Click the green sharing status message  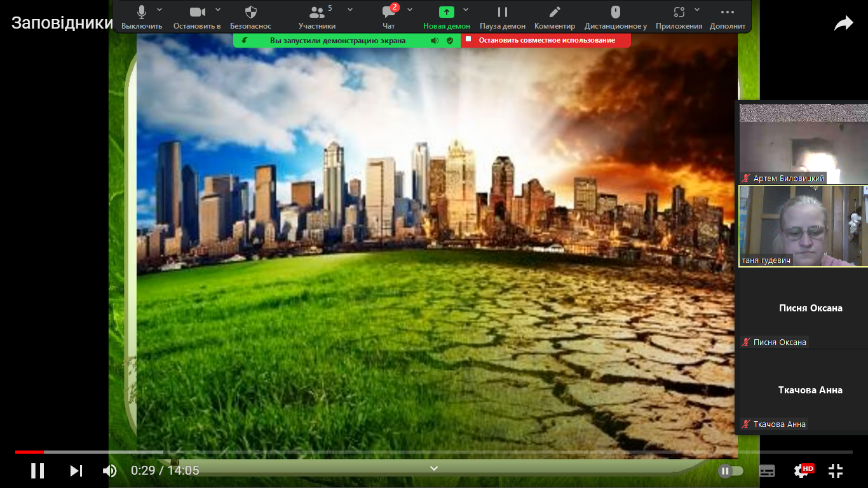click(337, 41)
